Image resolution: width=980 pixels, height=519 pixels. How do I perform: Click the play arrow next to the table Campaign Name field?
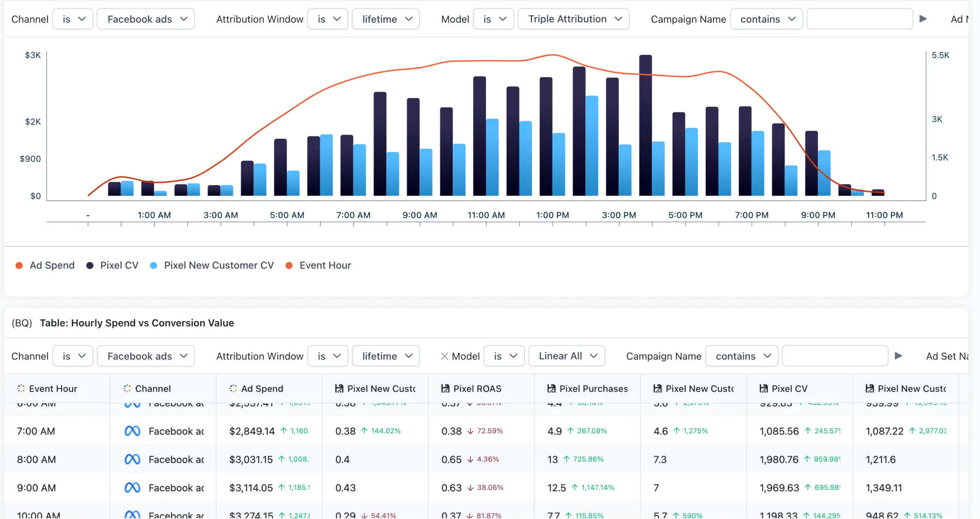tap(898, 356)
